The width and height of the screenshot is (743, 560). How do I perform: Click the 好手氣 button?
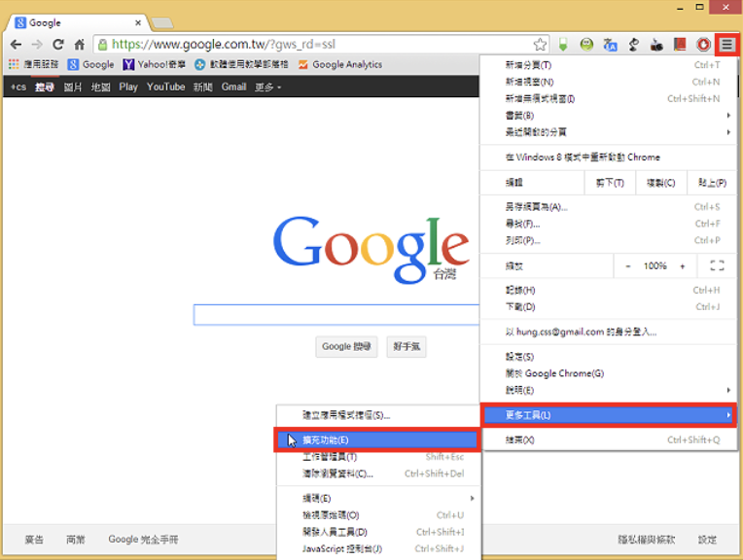407,347
